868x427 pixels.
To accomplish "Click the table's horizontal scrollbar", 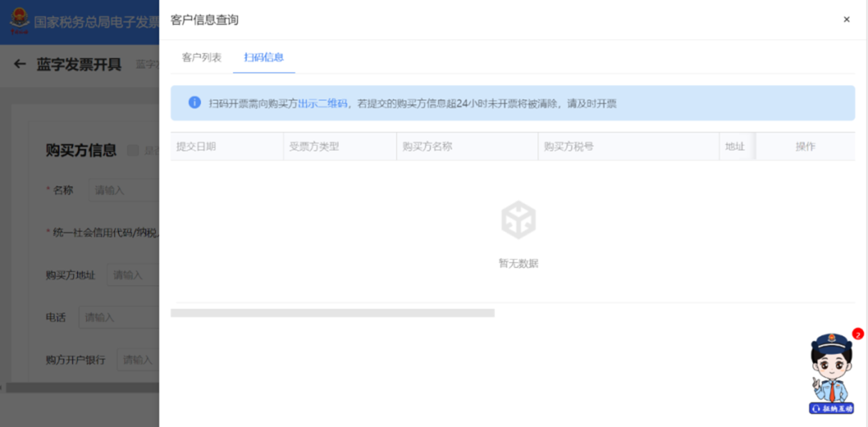I will pyautogui.click(x=332, y=313).
